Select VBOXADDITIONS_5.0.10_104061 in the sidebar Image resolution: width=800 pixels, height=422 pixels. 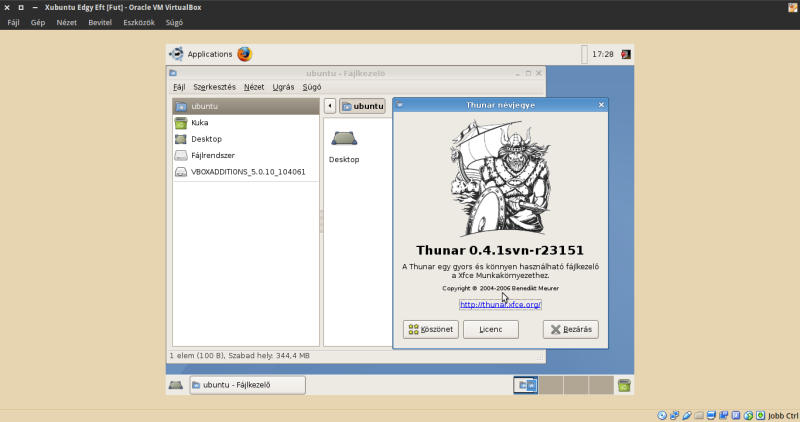(247, 171)
